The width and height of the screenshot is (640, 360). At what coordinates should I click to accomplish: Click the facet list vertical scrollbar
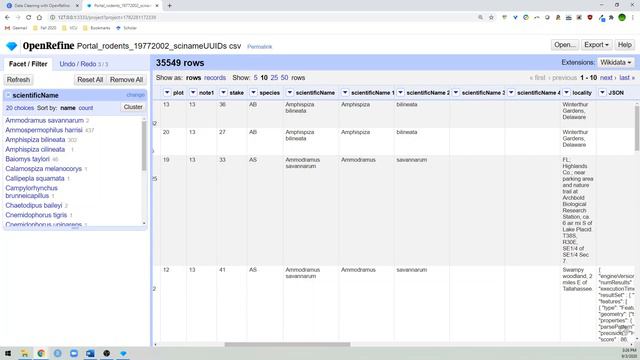[x=144, y=146]
